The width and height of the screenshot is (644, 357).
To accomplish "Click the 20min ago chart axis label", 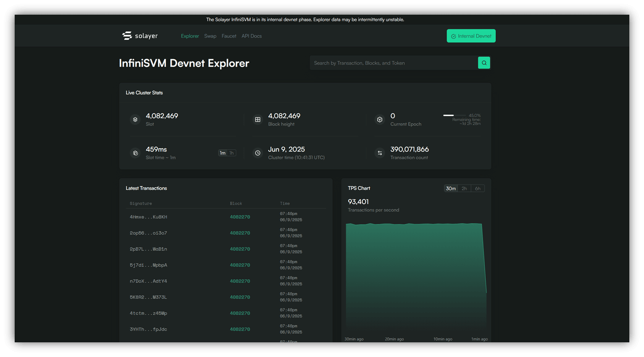I will coord(394,339).
